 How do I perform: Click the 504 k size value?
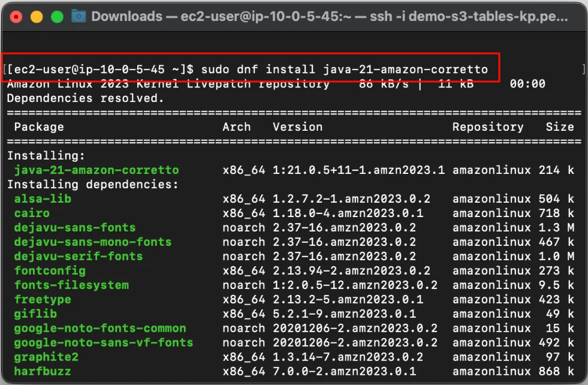point(556,198)
